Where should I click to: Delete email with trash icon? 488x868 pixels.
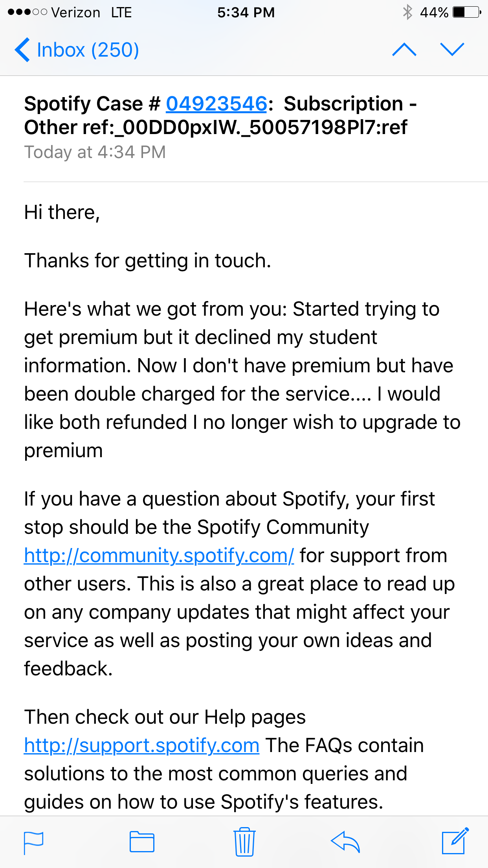pyautogui.click(x=244, y=842)
